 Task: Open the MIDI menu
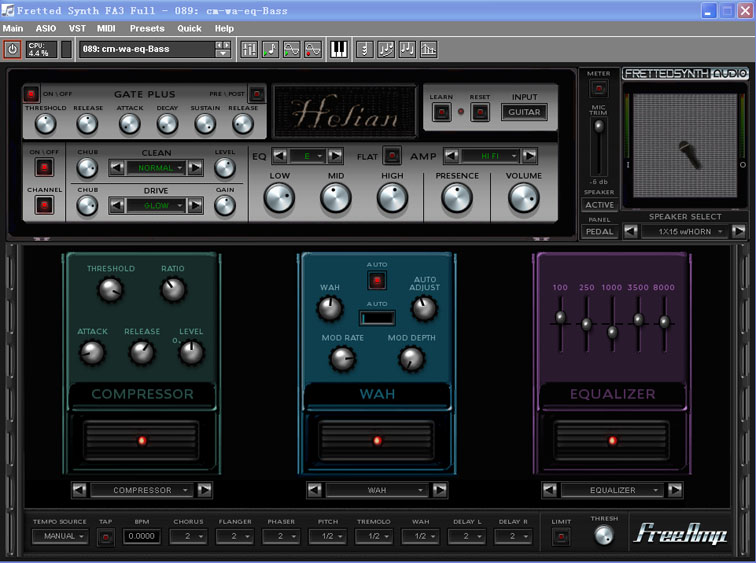coord(106,28)
